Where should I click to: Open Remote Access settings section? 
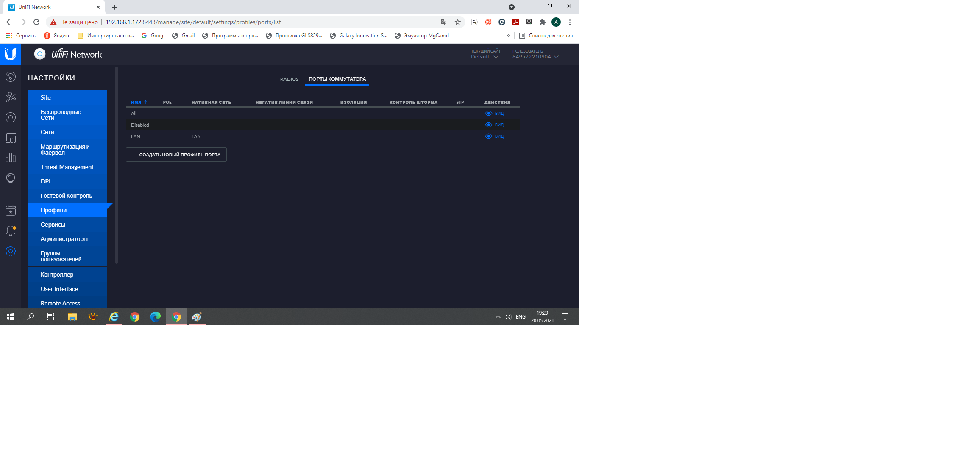coord(67,303)
